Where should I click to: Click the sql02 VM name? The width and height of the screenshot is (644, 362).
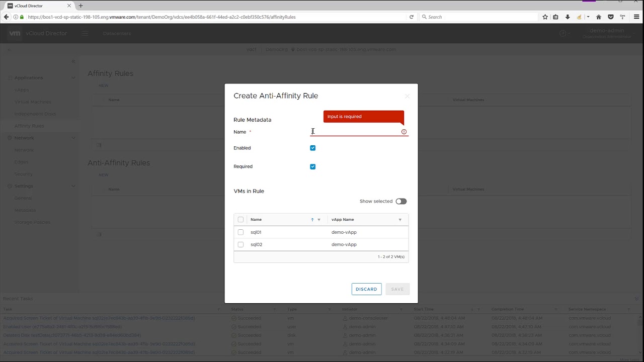pos(256,244)
